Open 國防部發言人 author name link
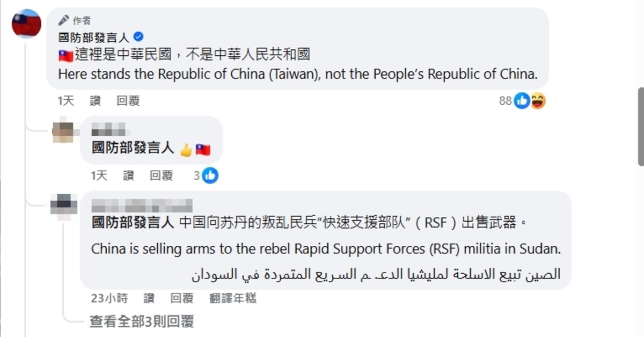 (x=94, y=37)
